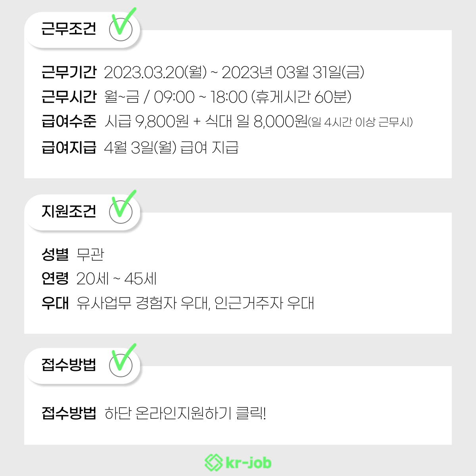Click the small note (일 4시간 이상 근무시)
The width and height of the screenshot is (476, 476).
click(361, 122)
